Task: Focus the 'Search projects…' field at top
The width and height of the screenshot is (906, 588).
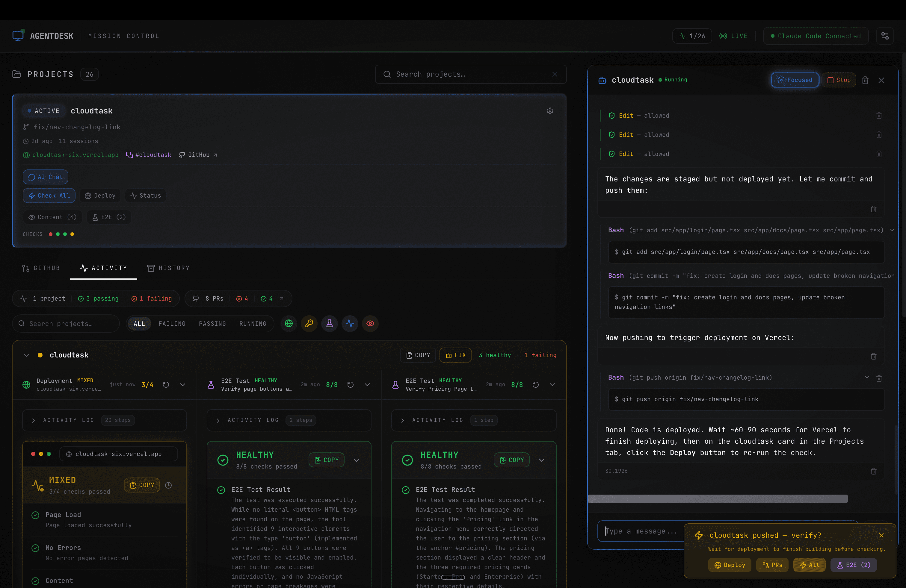Action: point(470,74)
